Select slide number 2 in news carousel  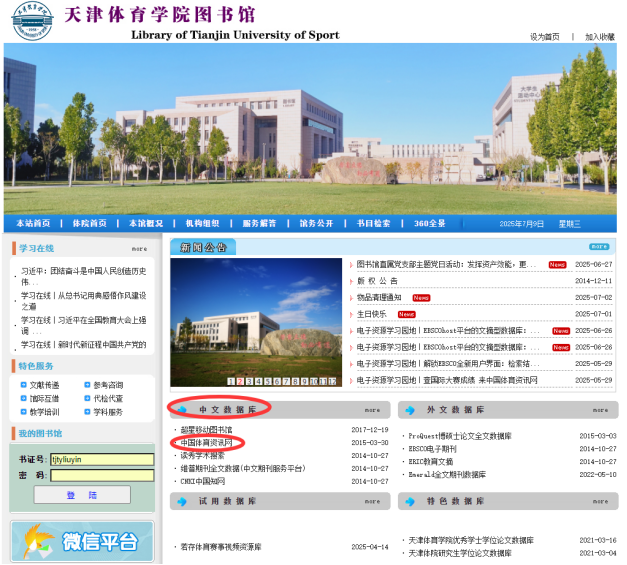[240, 381]
